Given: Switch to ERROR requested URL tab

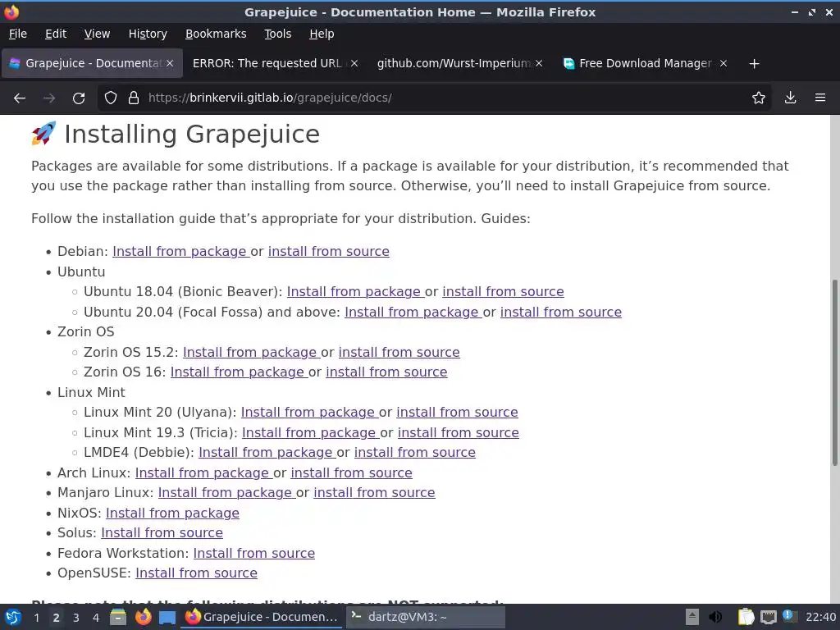Looking at the screenshot, I should click(267, 63).
